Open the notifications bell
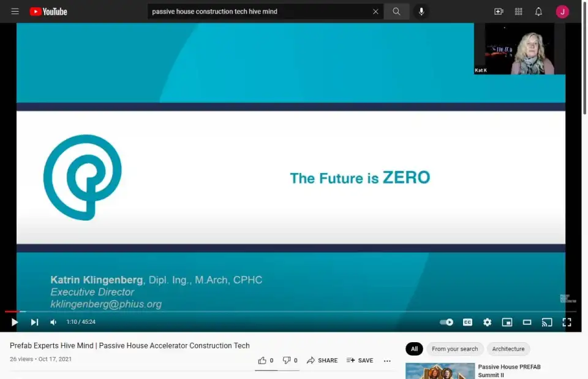 pos(538,12)
